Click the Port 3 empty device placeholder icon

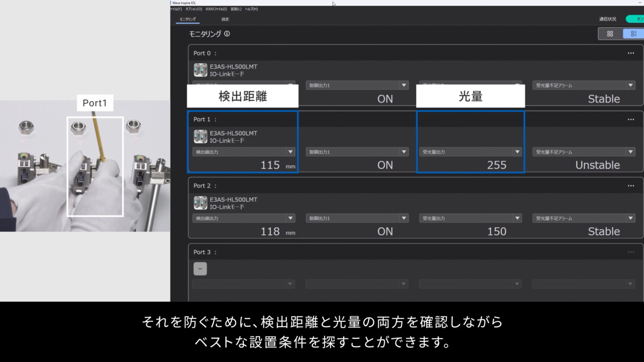click(x=200, y=269)
